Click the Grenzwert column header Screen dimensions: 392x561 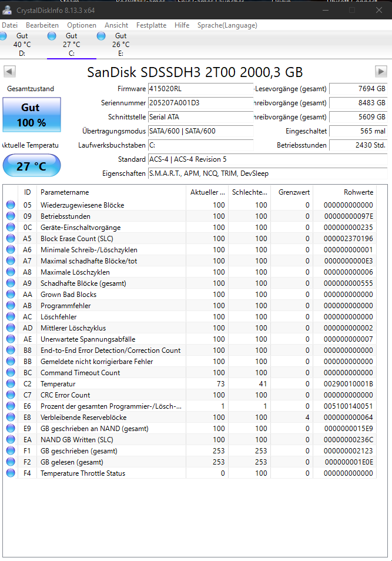tap(292, 192)
